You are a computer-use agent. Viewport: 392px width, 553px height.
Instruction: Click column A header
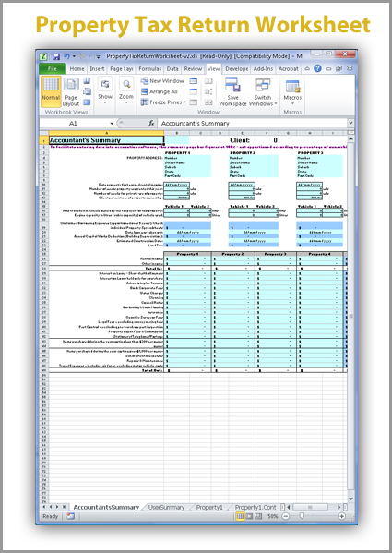coord(106,133)
